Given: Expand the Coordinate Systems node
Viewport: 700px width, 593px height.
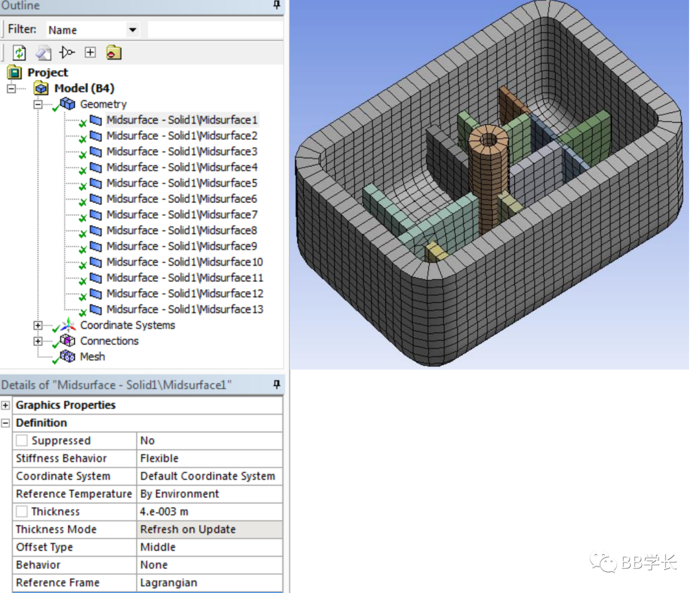Looking at the screenshot, I should (x=38, y=325).
